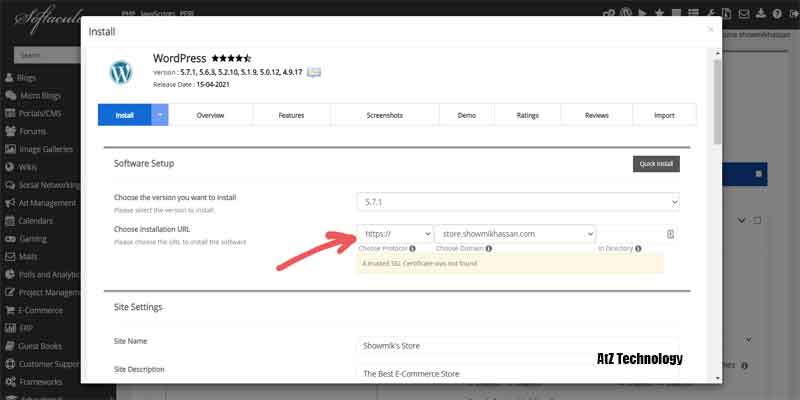The height and width of the screenshot is (400, 800).
Task: Click the sidebar search box
Action: tap(47, 55)
